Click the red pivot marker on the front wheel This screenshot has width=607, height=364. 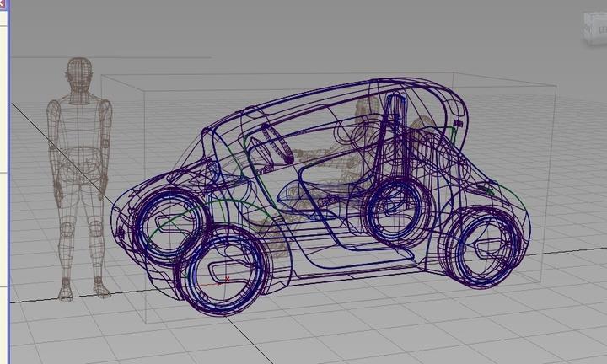[x=227, y=279]
